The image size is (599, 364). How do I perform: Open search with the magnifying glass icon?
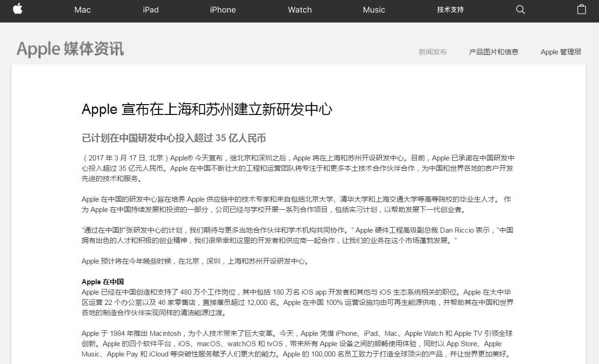click(520, 9)
